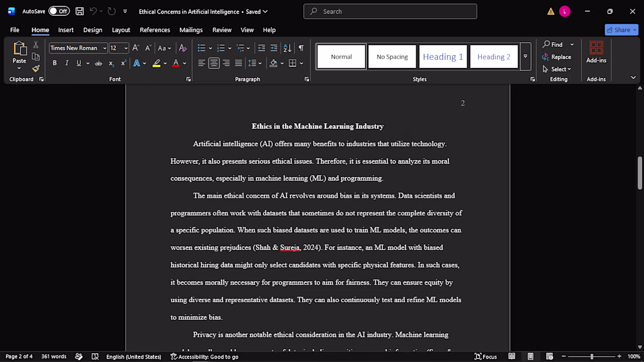Toggle Italic formatting
Screen dimensions: 644x362
point(67,63)
